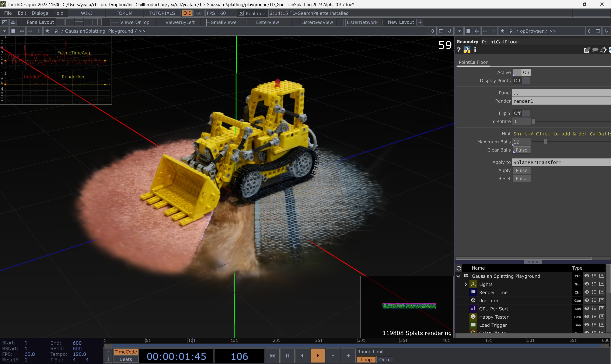Toggle the Realtime checkbox
The height and width of the screenshot is (364, 611).
point(241,13)
